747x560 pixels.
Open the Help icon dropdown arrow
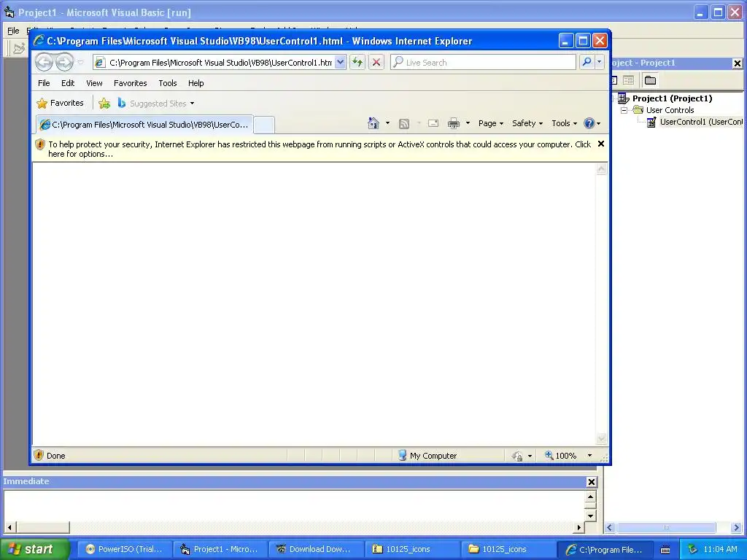pyautogui.click(x=598, y=124)
